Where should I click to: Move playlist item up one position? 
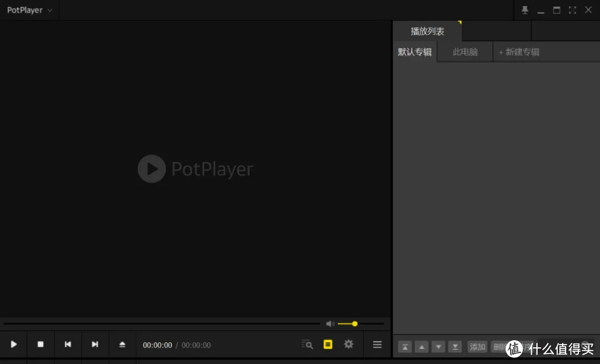coord(422,347)
